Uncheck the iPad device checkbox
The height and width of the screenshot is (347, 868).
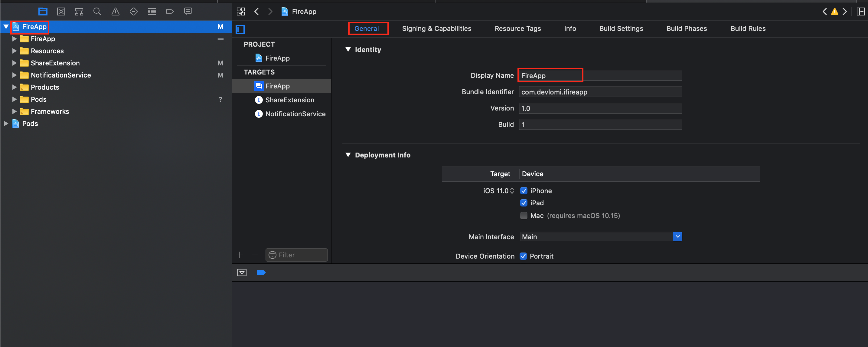pyautogui.click(x=524, y=203)
